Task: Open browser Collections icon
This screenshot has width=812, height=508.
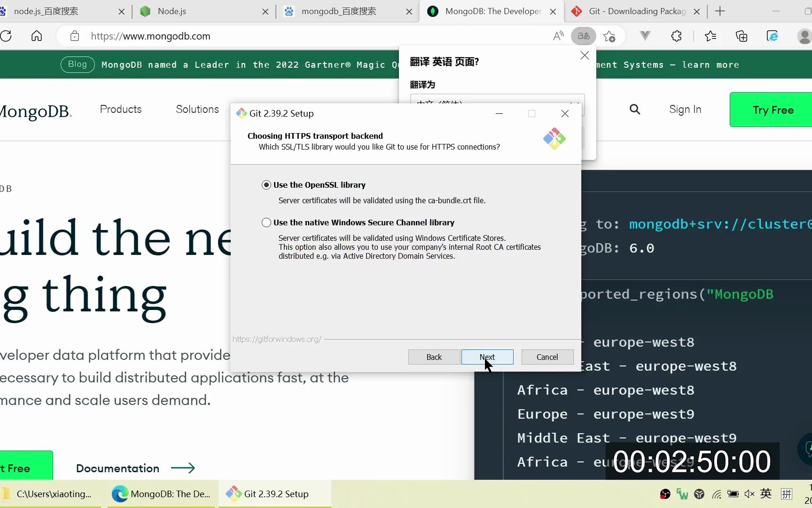Action: [742, 36]
